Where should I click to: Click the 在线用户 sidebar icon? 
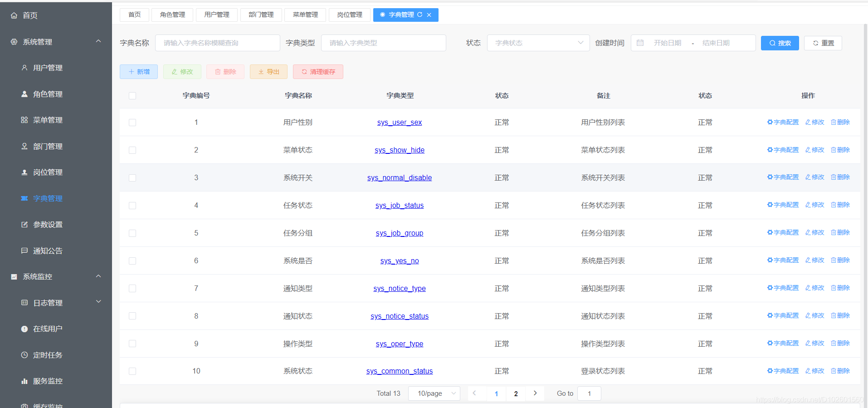tap(24, 329)
